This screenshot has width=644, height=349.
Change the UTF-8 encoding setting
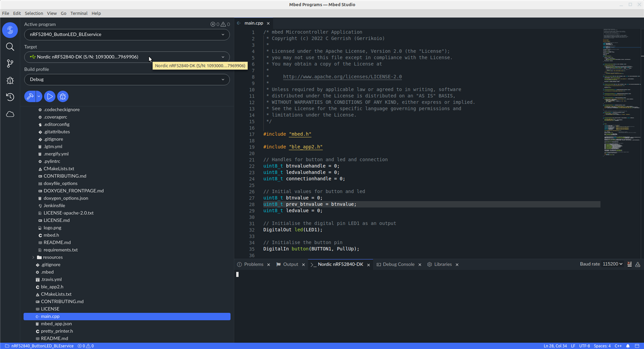(x=585, y=346)
